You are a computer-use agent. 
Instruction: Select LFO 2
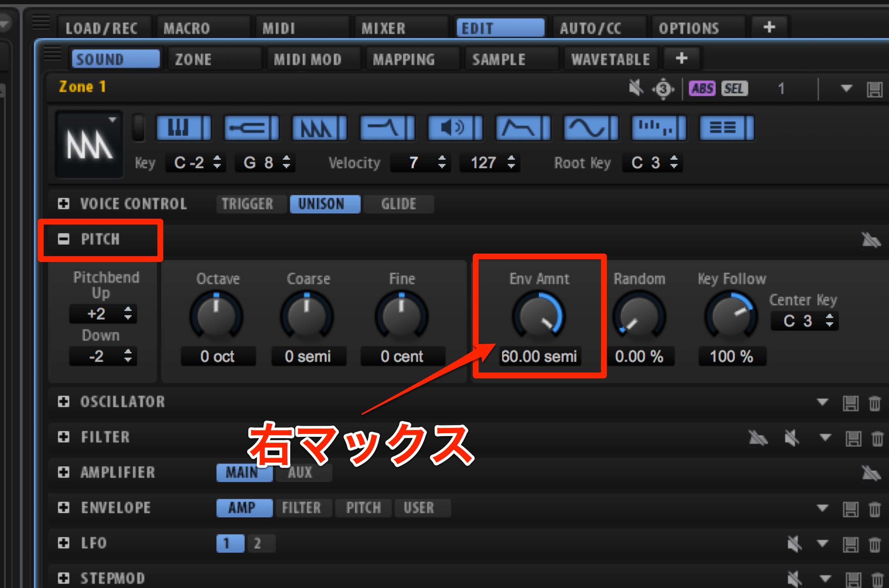261,543
